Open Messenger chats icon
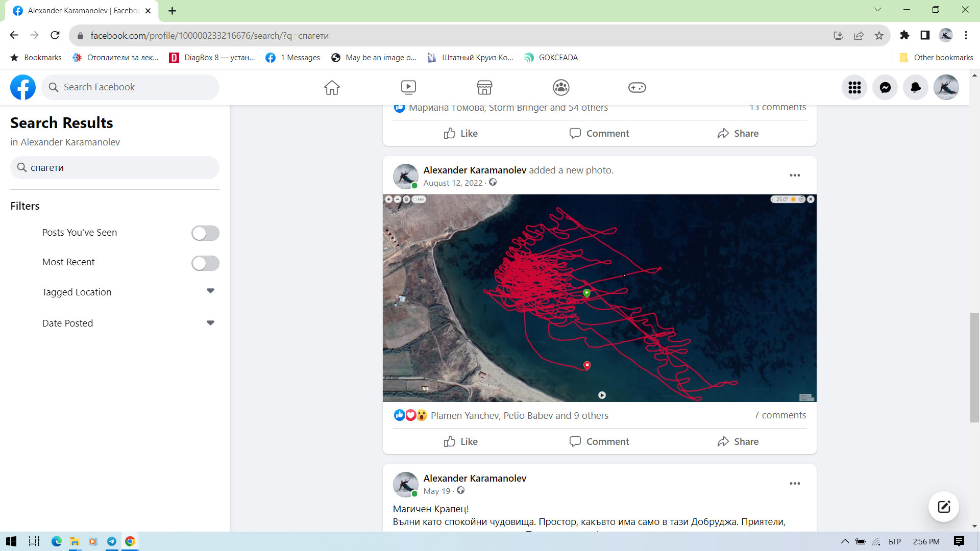 click(x=885, y=87)
